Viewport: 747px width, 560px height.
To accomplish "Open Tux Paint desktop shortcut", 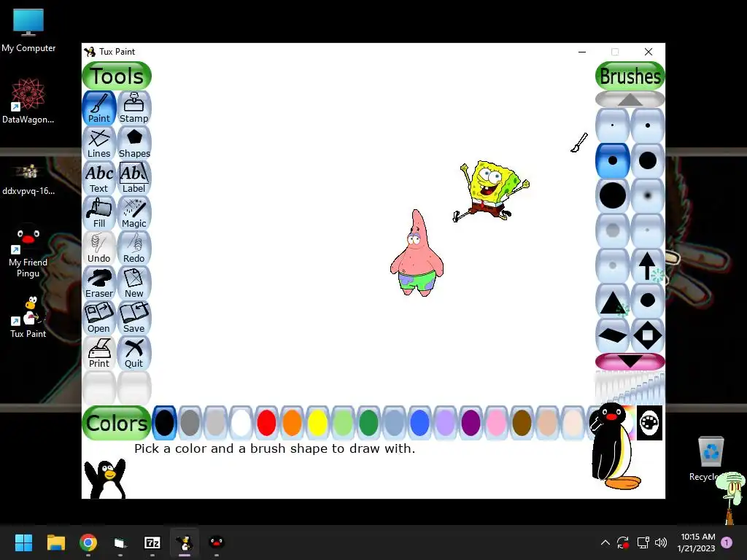I will (28, 317).
